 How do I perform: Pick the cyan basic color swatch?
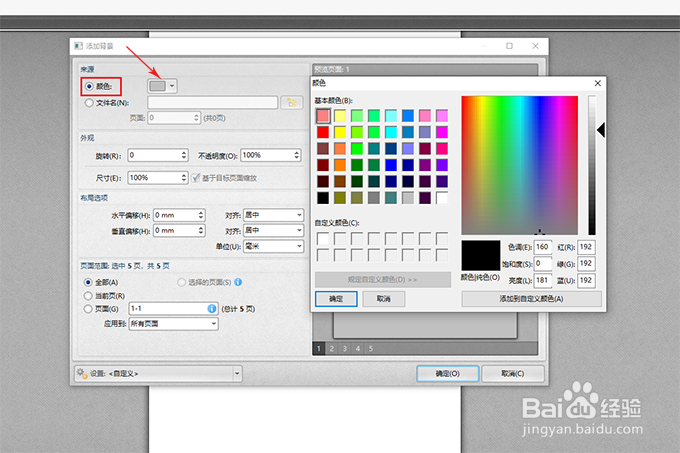pyautogui.click(x=391, y=132)
